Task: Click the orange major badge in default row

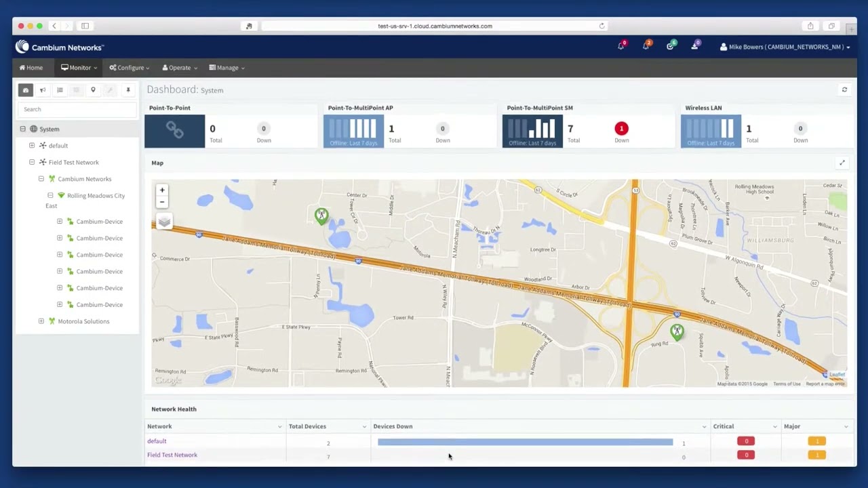Action: click(x=816, y=441)
